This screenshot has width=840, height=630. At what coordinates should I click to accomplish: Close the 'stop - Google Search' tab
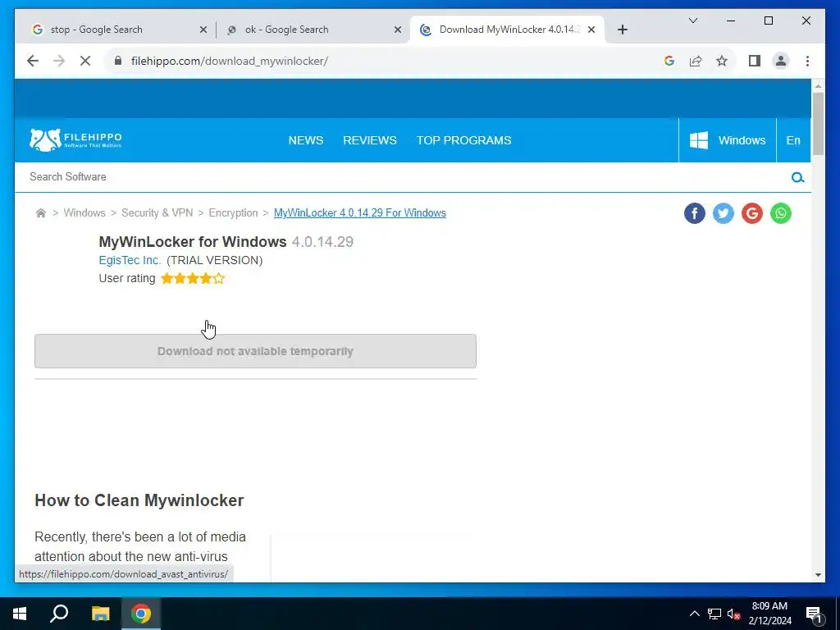click(x=203, y=30)
